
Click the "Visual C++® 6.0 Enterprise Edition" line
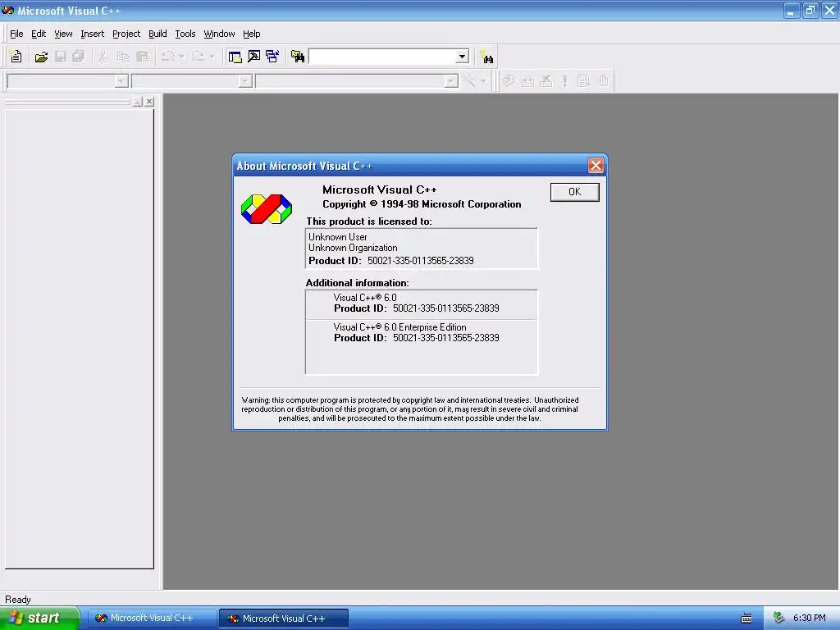(399, 326)
